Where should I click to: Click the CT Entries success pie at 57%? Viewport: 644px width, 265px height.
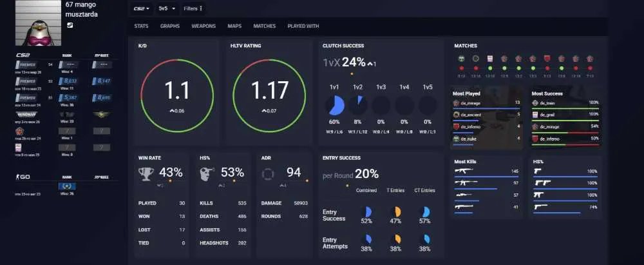[424, 212]
